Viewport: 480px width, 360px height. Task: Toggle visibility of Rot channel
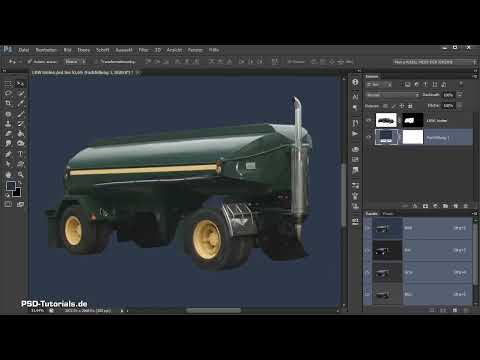368,250
